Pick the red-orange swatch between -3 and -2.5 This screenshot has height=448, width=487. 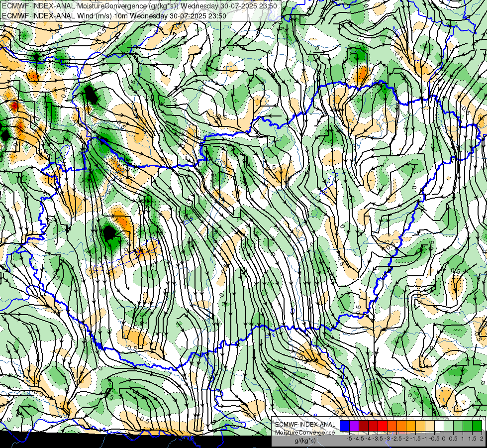tap(392, 426)
